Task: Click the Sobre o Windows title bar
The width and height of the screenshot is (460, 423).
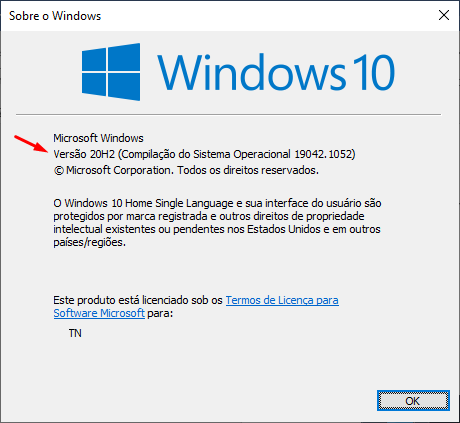Action: pos(218,16)
